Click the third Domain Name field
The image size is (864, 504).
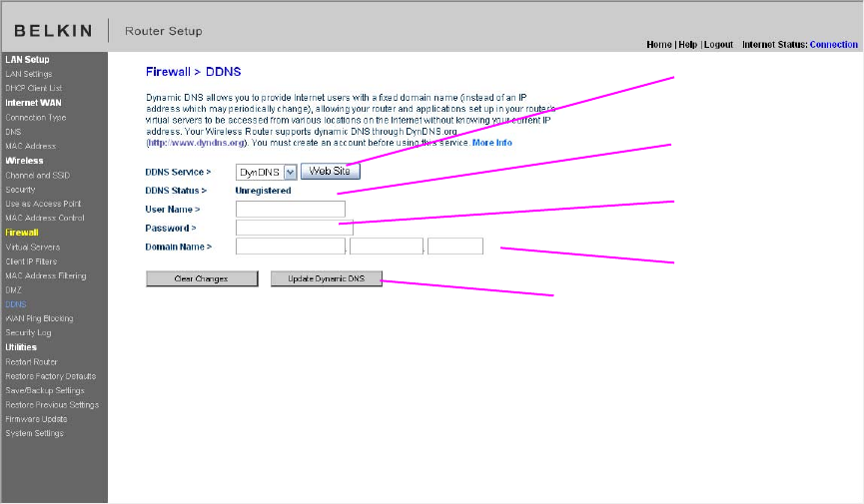[455, 247]
